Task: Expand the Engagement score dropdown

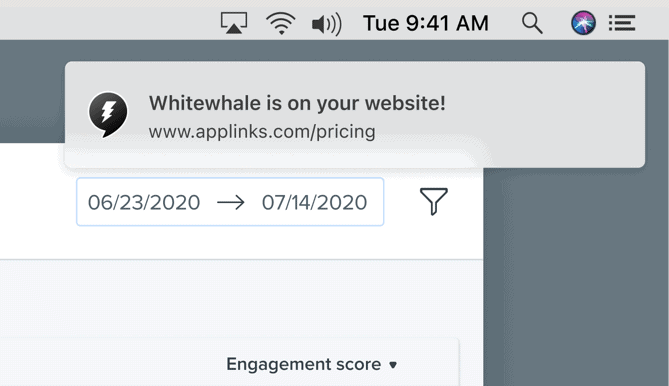Action: click(x=312, y=364)
